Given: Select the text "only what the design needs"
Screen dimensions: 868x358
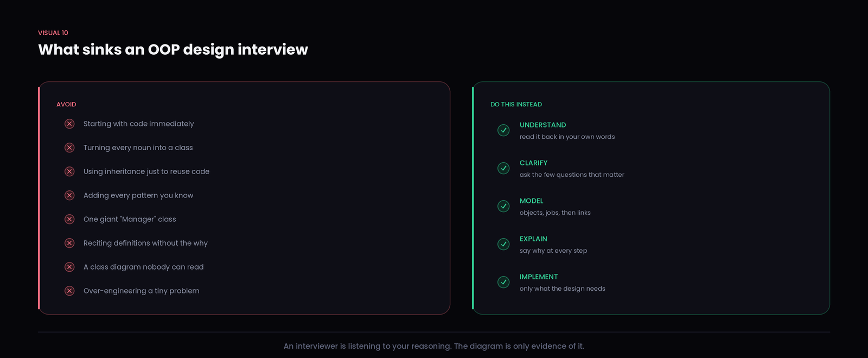Looking at the screenshot, I should (x=562, y=289).
